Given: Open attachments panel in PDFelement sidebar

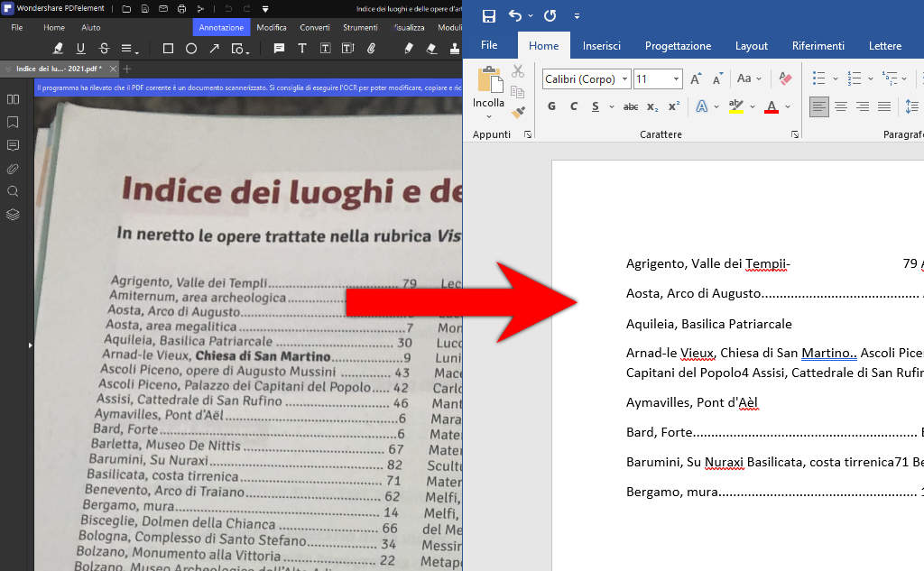Looking at the screenshot, I should click(x=13, y=169).
